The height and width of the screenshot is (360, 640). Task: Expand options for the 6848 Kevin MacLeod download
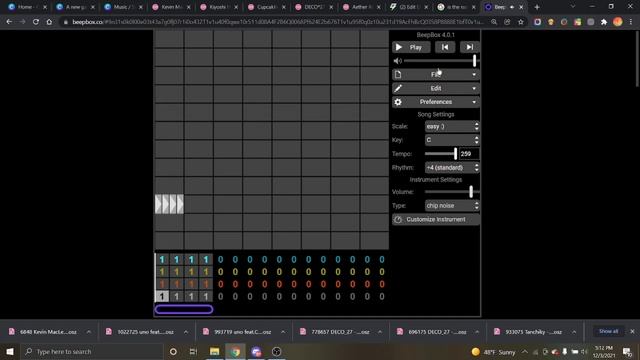click(89, 332)
